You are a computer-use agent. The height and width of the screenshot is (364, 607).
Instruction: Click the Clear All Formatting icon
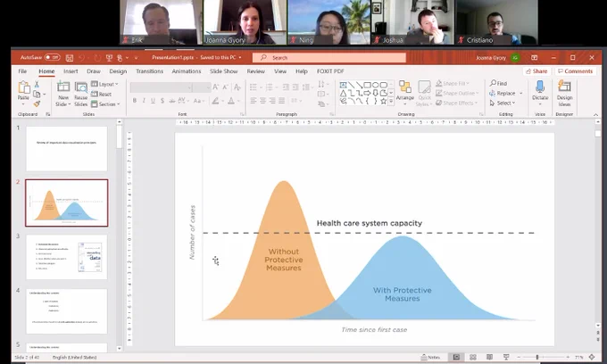pyautogui.click(x=237, y=87)
